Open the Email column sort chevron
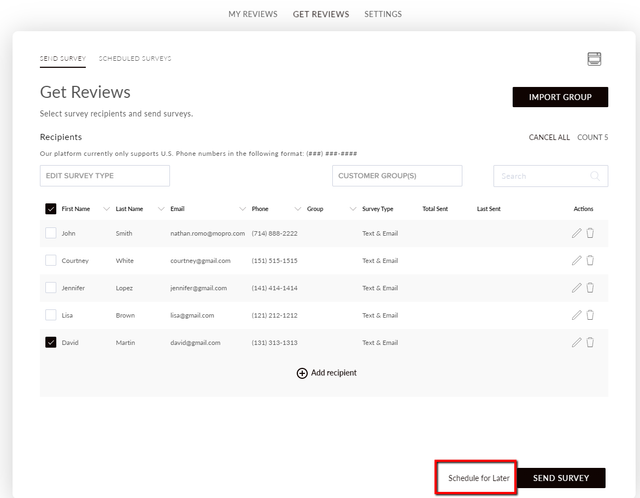Viewport: 640px width, 498px height. [x=242, y=209]
